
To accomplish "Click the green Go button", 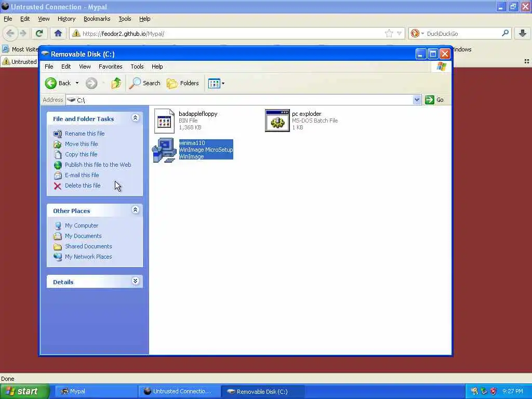I will [x=434, y=100].
